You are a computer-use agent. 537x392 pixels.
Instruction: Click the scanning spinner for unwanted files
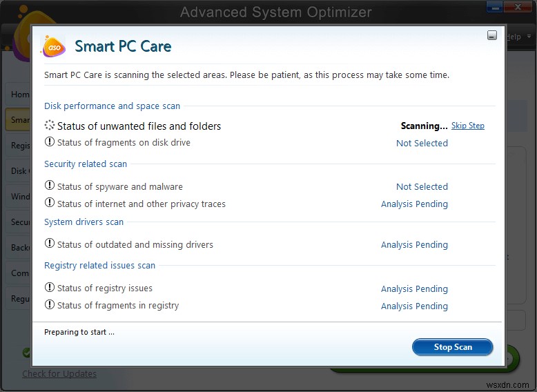coord(49,126)
